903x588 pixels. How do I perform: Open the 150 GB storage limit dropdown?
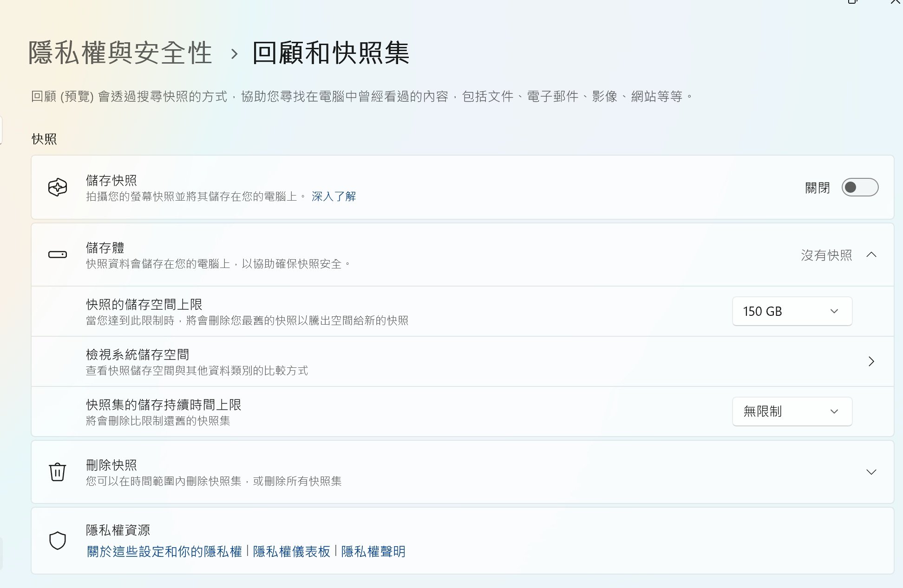[792, 311]
